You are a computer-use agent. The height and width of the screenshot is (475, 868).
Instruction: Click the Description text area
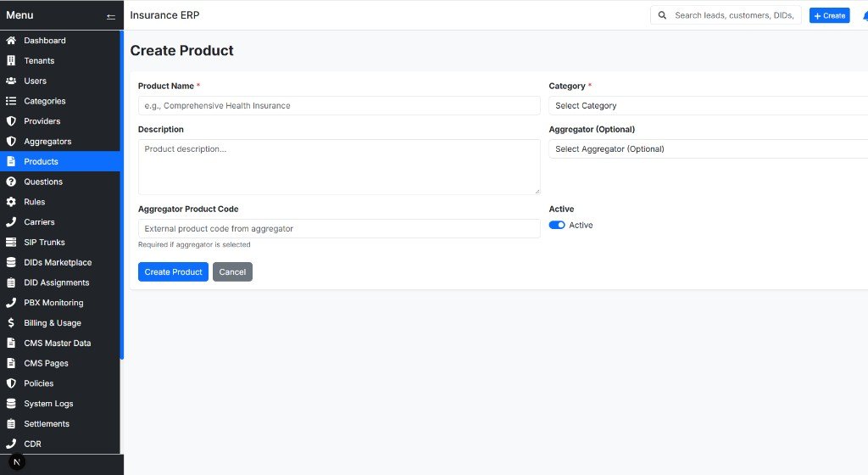tap(339, 166)
